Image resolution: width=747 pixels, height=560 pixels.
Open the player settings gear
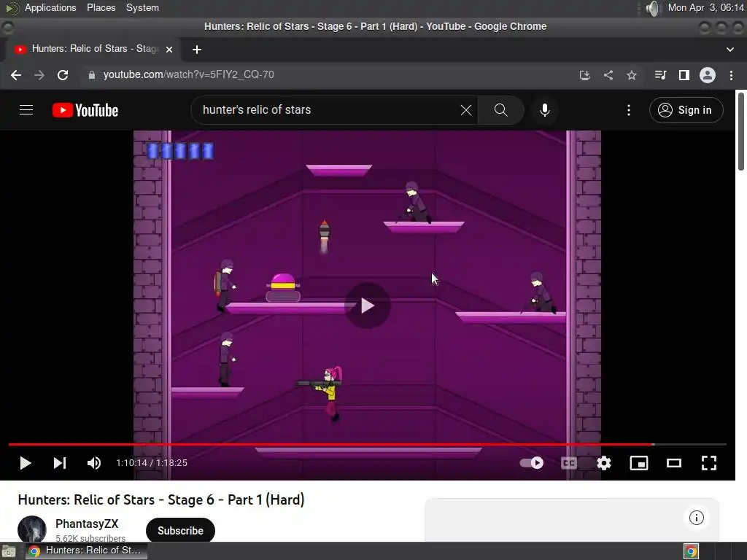603,463
